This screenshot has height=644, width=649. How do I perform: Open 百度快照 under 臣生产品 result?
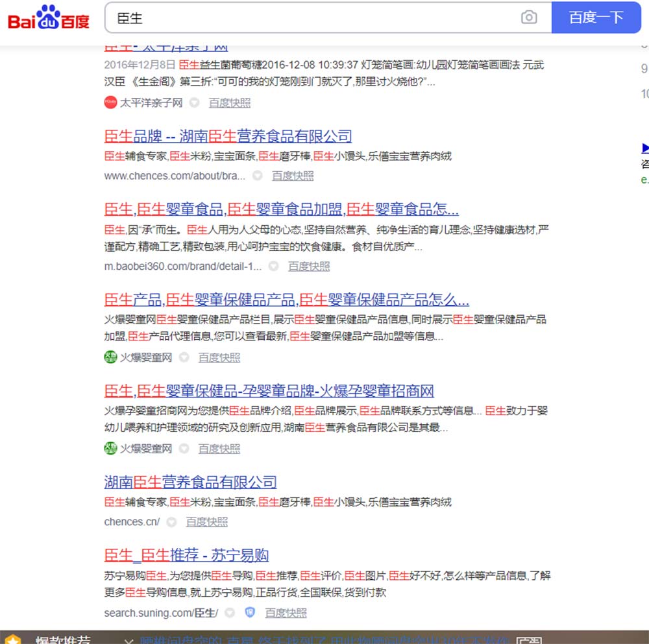coord(219,357)
